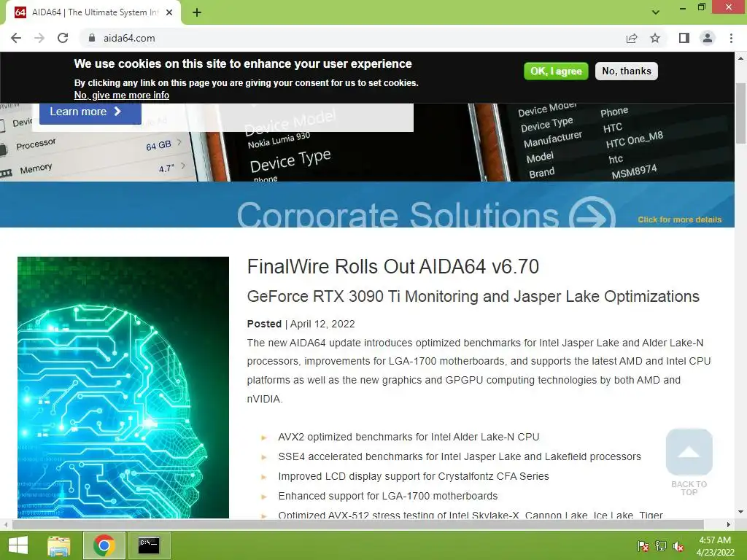This screenshot has height=560, width=747.
Task: Bookmark this tab with the star icon
Action: click(x=655, y=38)
